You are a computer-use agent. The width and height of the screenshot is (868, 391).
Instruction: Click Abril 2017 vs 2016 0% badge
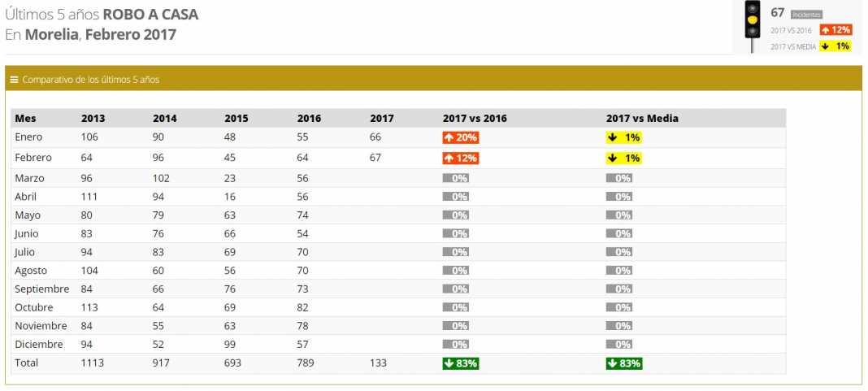click(456, 197)
